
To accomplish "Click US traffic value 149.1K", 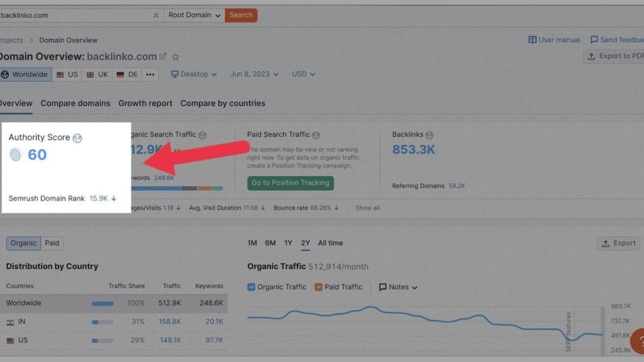I will pos(170,340).
